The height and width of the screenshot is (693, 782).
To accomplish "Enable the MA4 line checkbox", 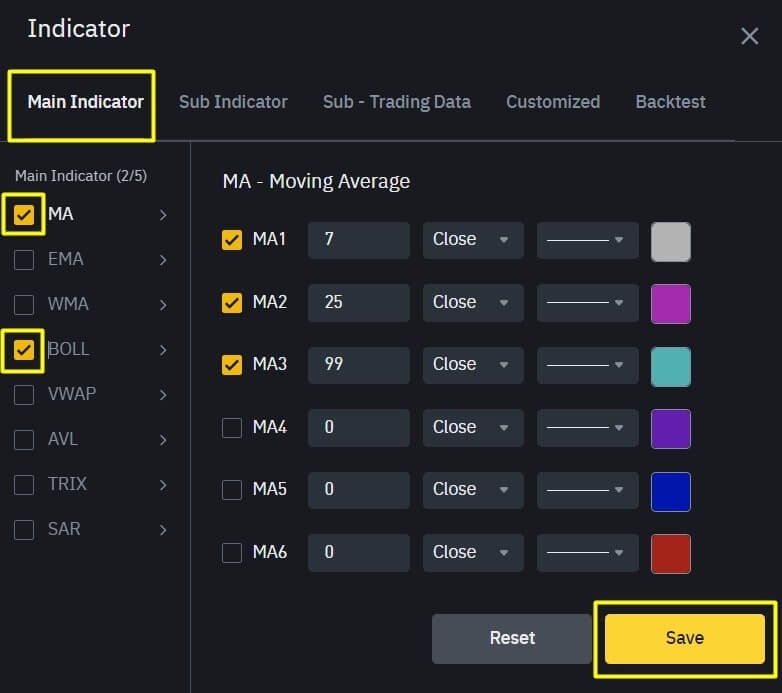I will pos(232,428).
